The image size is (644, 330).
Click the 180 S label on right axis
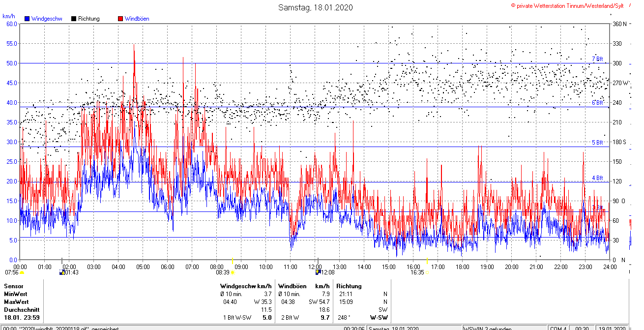click(619, 142)
